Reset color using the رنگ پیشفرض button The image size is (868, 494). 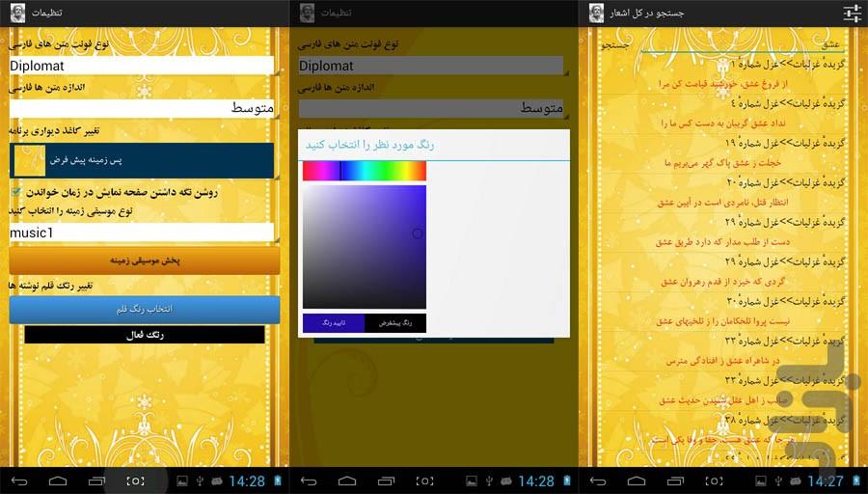pyautogui.click(x=395, y=323)
